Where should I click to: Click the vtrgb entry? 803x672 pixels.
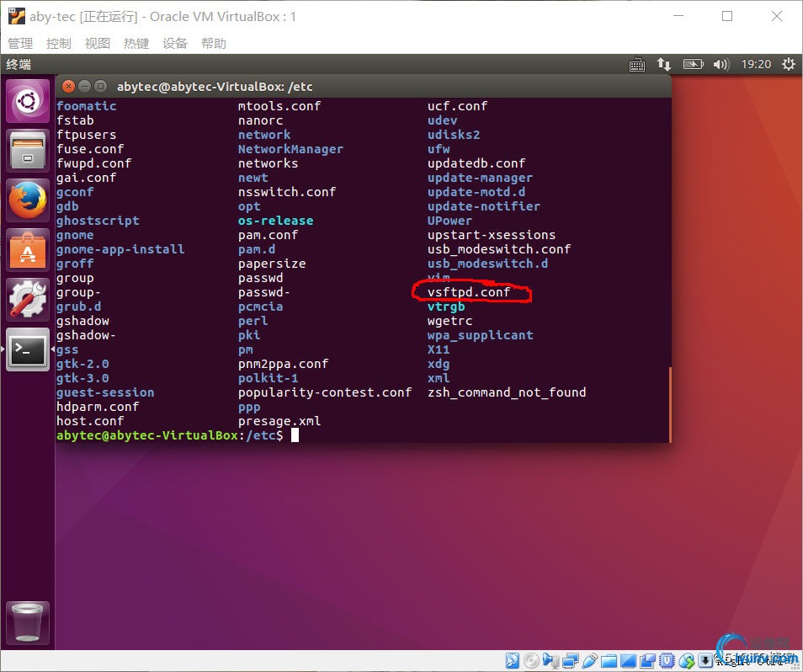[x=447, y=307]
